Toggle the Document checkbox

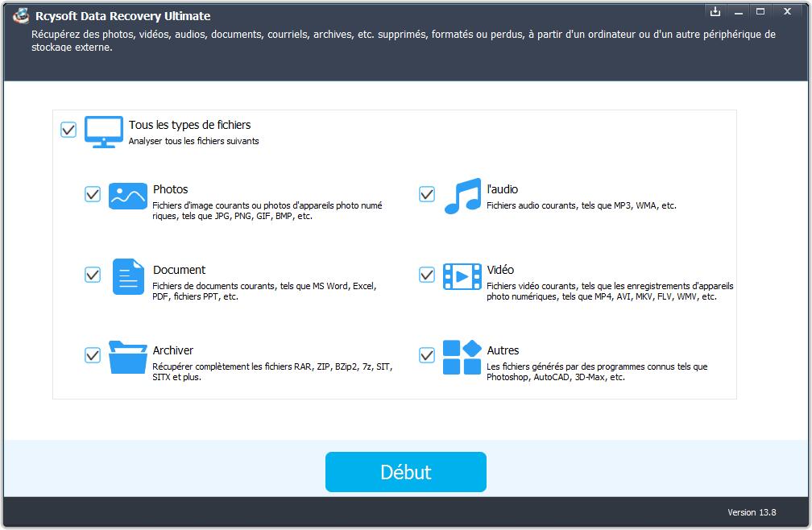[x=93, y=275]
